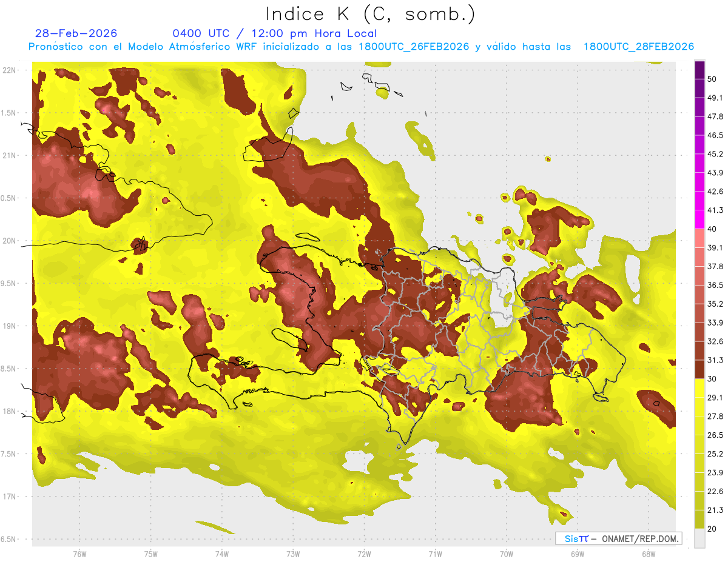Click the 'SisTT – ONAMET/REP.DOM.' credit box
Screen dimensions: 728x562
[618, 538]
